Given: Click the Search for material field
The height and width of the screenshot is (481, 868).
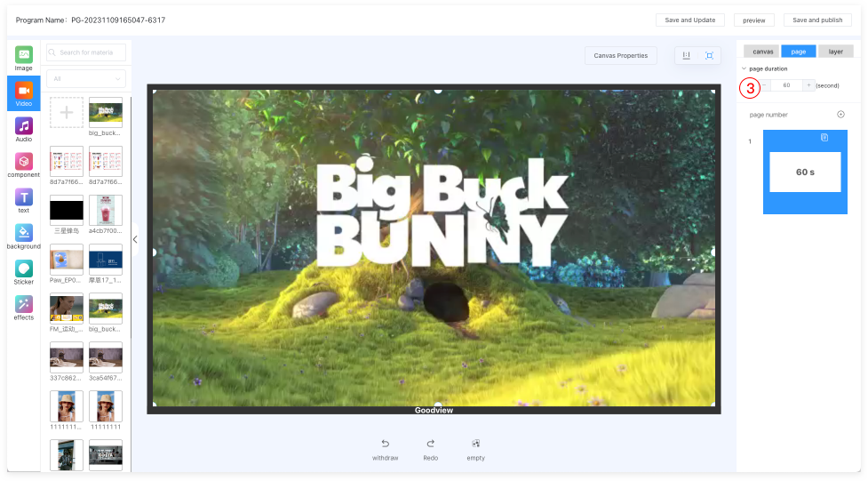Looking at the screenshot, I should (86, 52).
